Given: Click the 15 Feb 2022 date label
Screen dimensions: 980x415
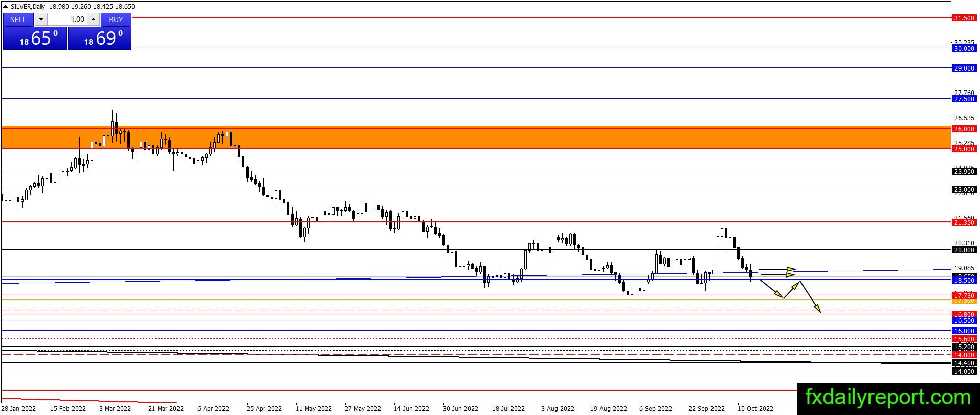Looking at the screenshot, I should (x=68, y=408).
